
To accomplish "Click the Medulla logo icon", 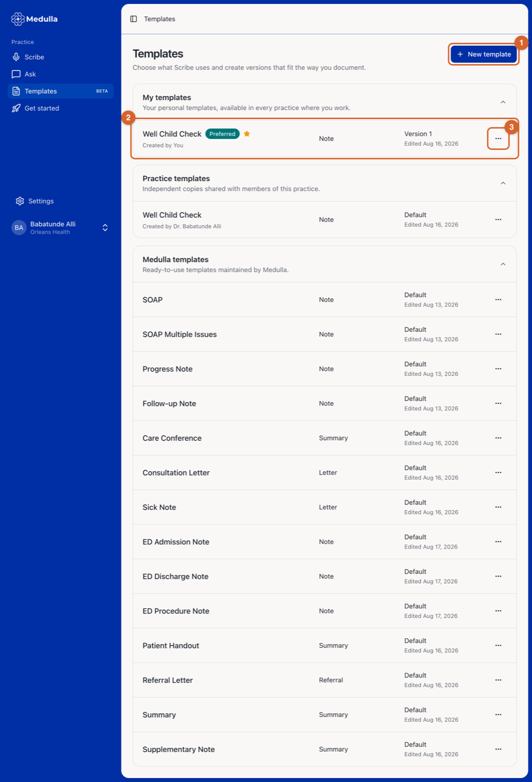I will point(18,19).
